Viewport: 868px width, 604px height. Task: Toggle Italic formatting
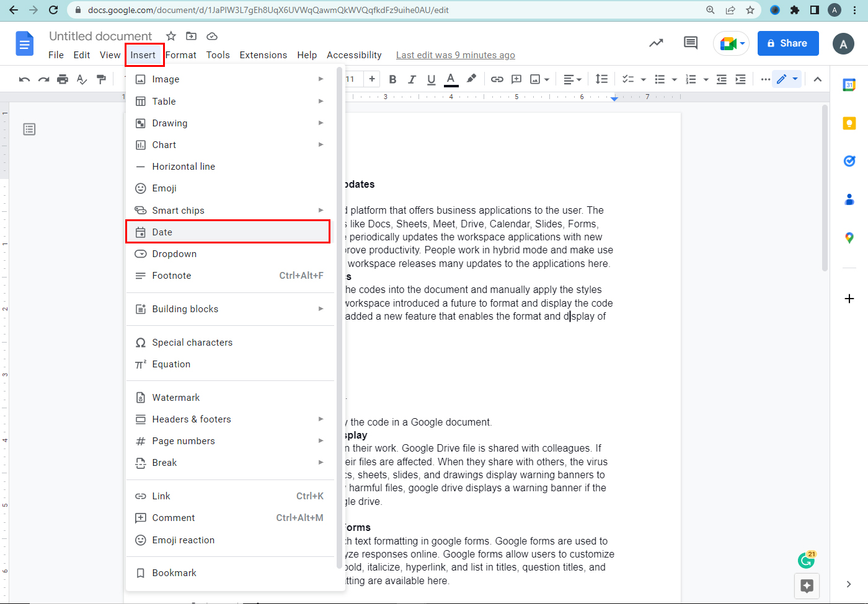[x=412, y=79]
